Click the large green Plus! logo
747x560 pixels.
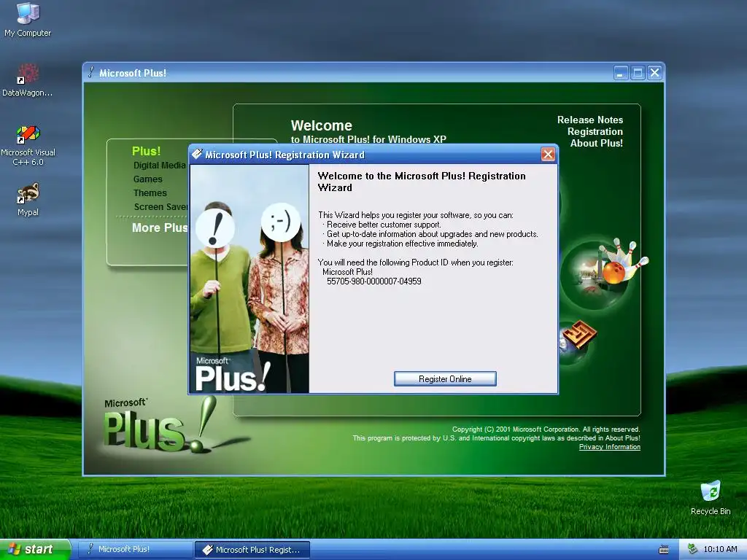pos(160,425)
